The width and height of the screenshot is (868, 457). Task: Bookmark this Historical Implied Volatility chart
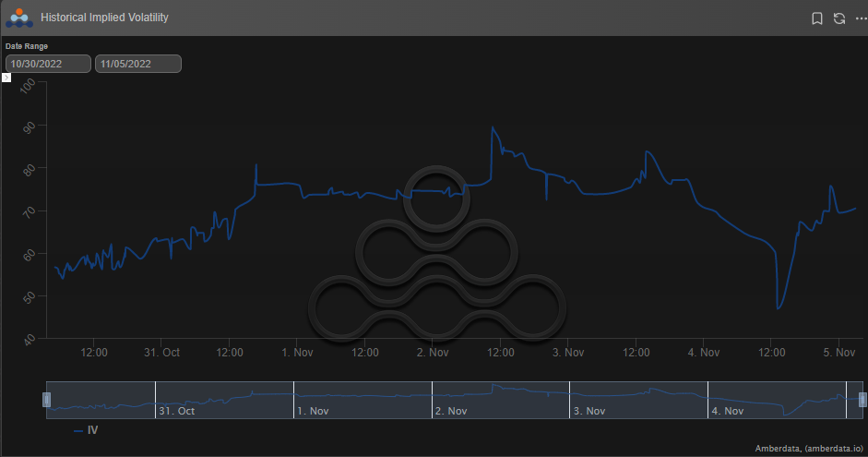[816, 18]
